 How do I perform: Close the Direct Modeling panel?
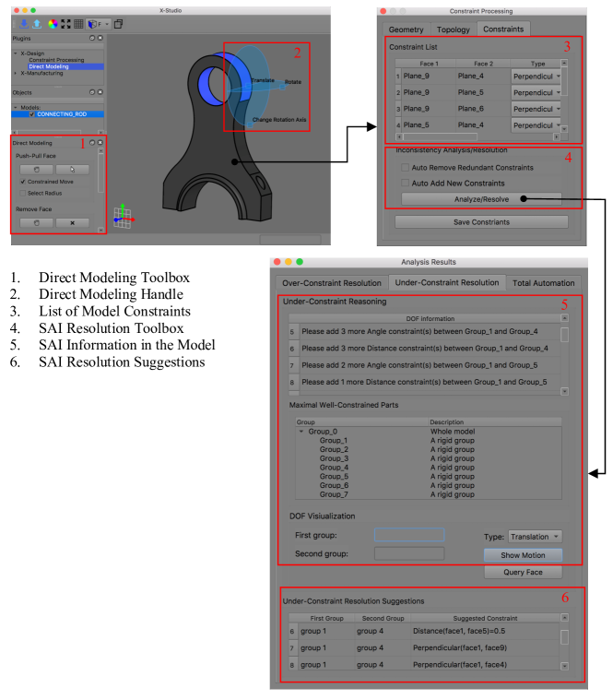(x=100, y=142)
